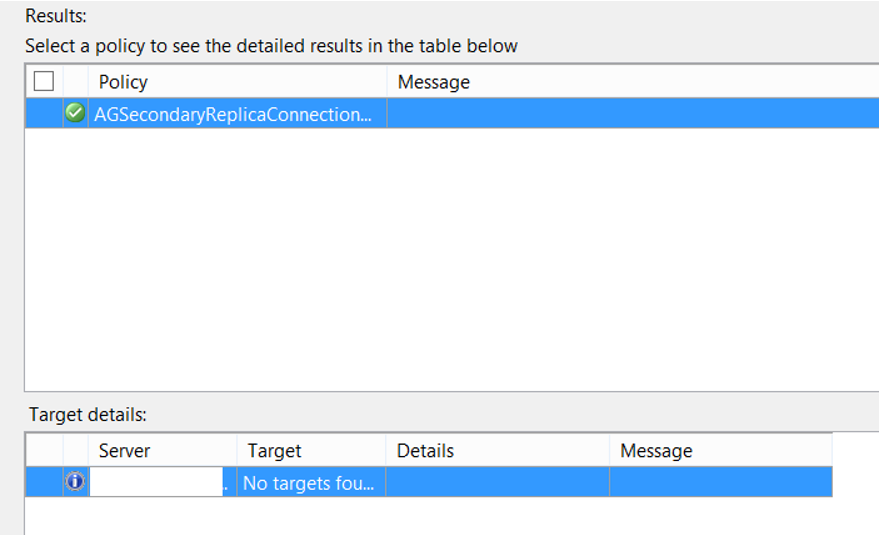Click the row header left of the info icon

(44, 482)
